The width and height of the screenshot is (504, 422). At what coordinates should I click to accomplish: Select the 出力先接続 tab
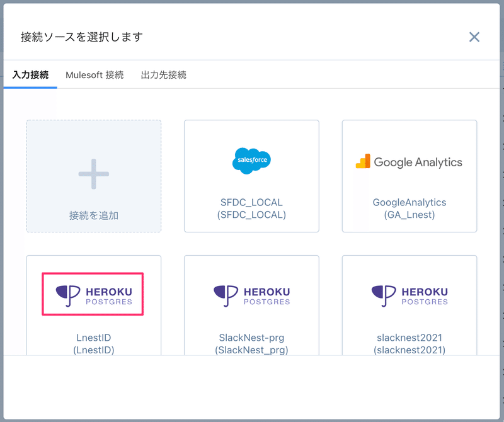click(164, 75)
